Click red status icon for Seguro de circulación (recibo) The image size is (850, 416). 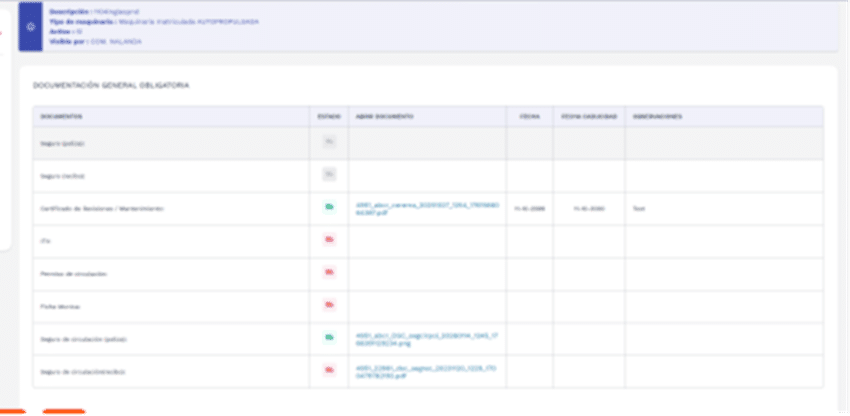coord(328,371)
